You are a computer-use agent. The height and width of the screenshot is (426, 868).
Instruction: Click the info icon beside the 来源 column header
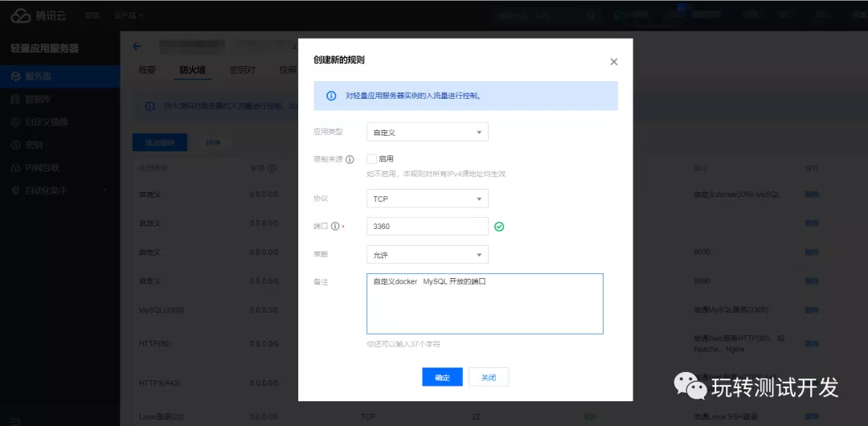click(272, 168)
